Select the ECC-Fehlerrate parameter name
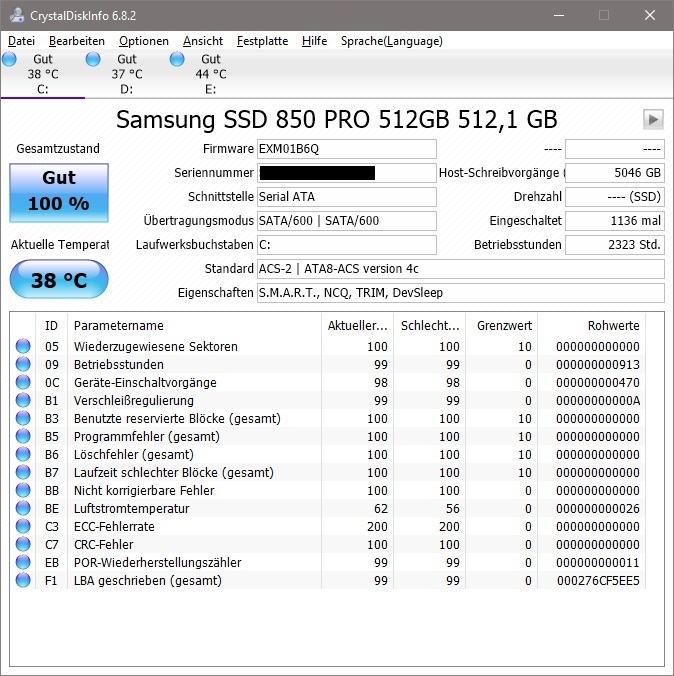Screen dimensions: 674x676 pos(114,526)
